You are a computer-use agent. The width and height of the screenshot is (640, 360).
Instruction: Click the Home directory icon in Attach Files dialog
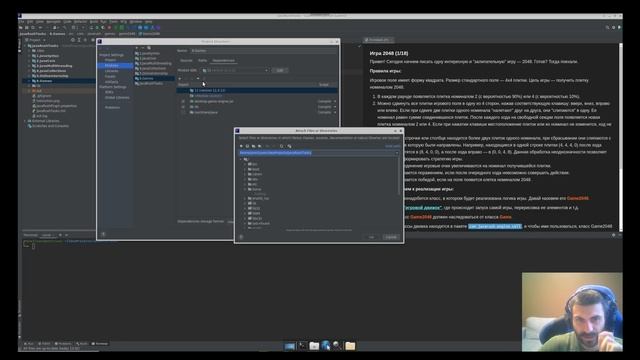241,146
